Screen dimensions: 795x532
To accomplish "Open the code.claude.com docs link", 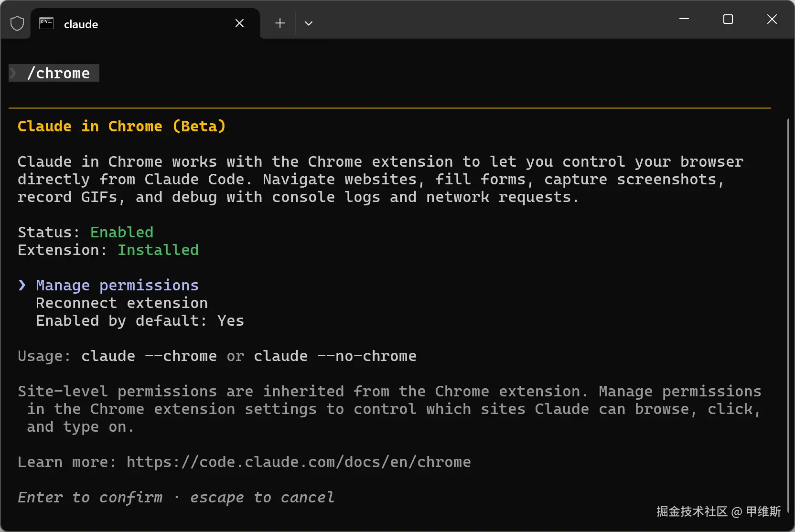I will pos(299,462).
